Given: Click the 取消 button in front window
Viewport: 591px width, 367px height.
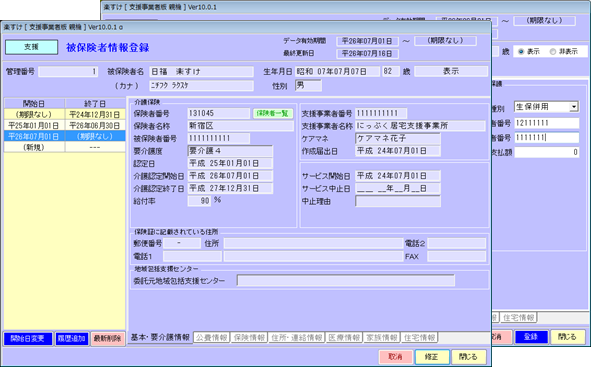Looking at the screenshot, I should tap(395, 356).
